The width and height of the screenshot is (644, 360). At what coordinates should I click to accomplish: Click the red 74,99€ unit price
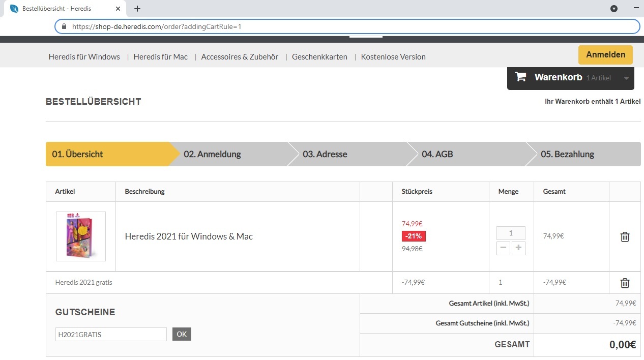[x=412, y=224]
